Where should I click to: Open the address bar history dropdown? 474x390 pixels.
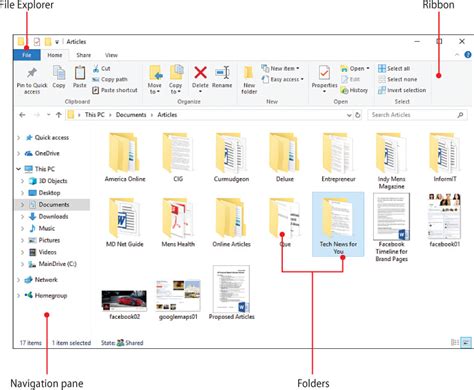click(x=349, y=115)
